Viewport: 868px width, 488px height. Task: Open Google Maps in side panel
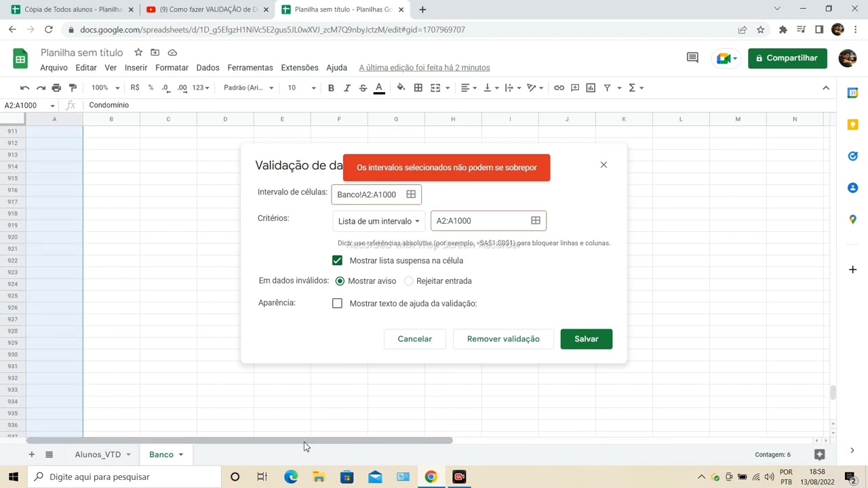(853, 219)
